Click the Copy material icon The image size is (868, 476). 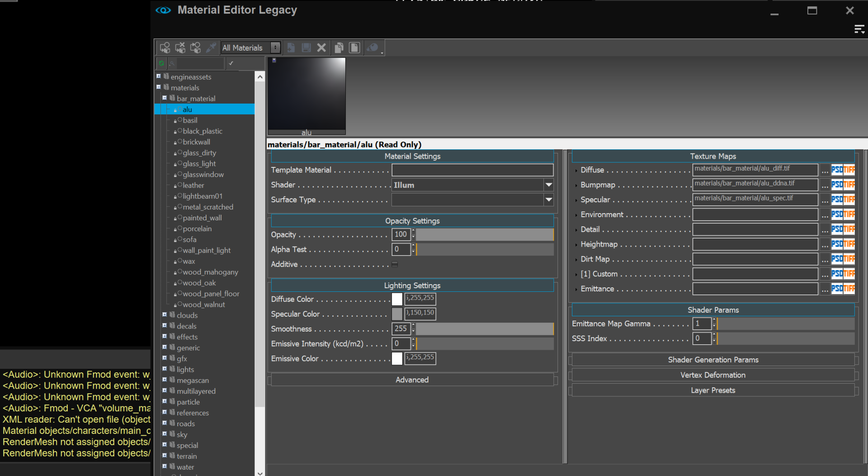[339, 48]
